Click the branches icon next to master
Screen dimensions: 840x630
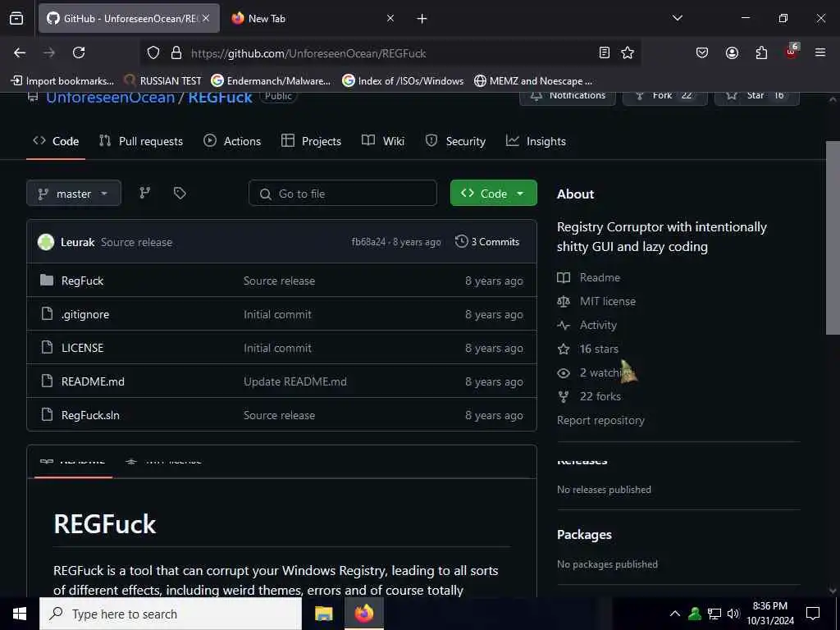point(145,193)
